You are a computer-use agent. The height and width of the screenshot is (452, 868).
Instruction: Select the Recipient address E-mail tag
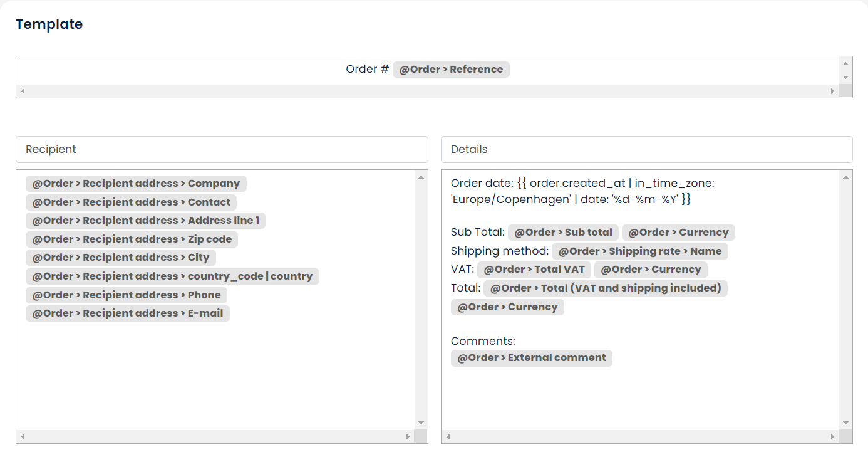point(128,313)
